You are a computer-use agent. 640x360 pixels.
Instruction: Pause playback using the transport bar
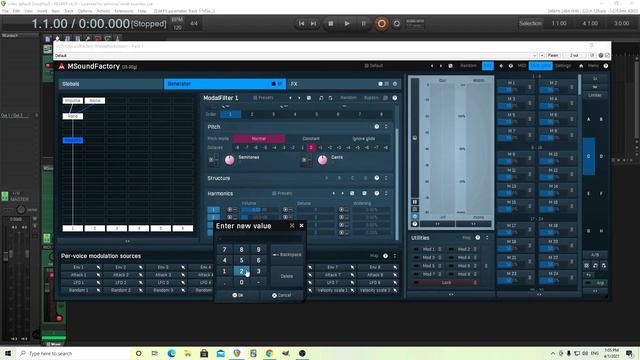coord(364,24)
